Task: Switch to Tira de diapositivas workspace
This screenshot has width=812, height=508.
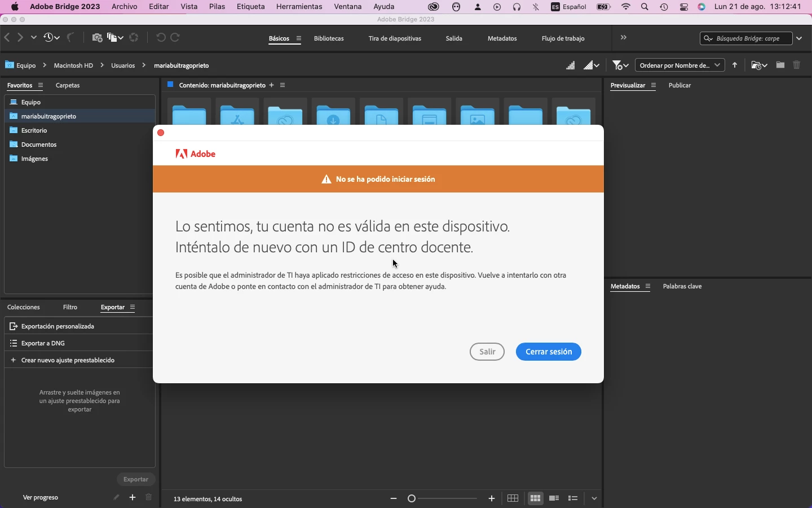Action: [395, 39]
